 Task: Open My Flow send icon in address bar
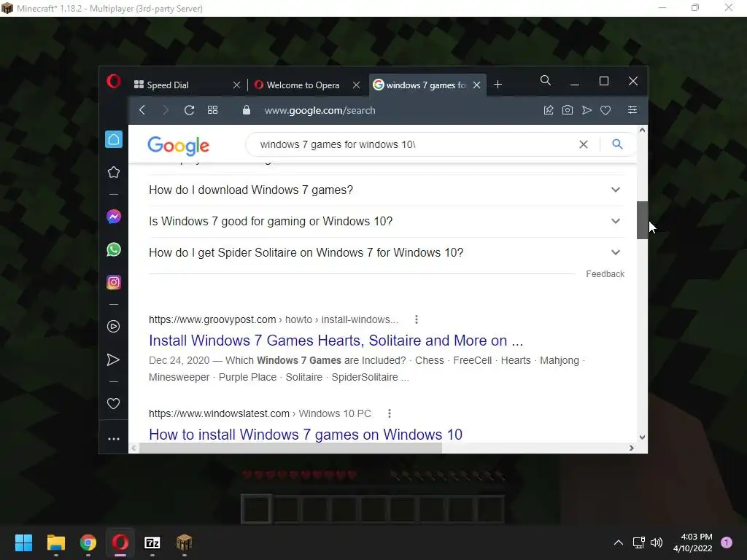click(587, 110)
